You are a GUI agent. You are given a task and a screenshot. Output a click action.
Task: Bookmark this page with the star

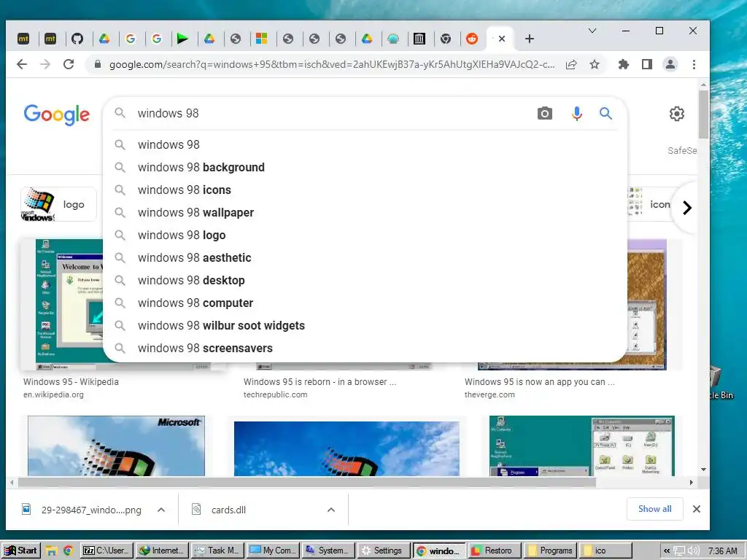595,64
